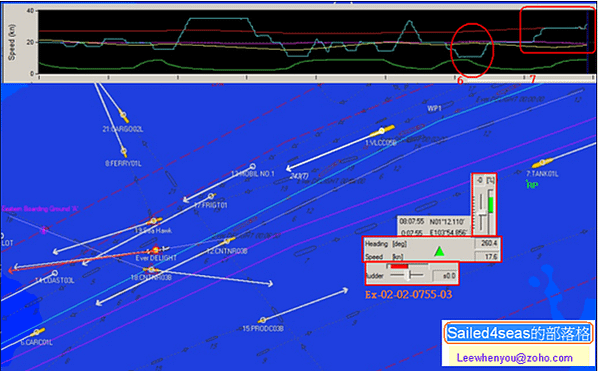
Task: Click the 12.CNTNR03B container ship icon
Action: [227, 241]
